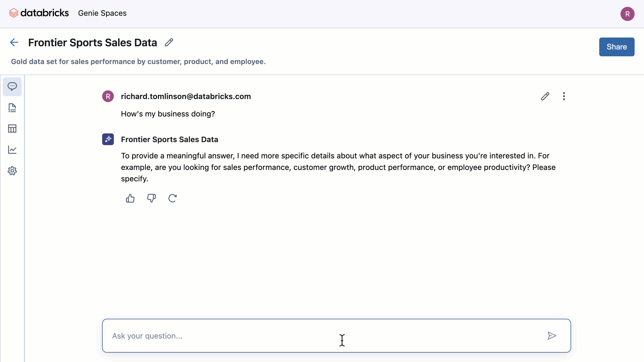Click richard.tomlinson@databricks.com username
This screenshot has width=644, height=362.
coord(186,97)
